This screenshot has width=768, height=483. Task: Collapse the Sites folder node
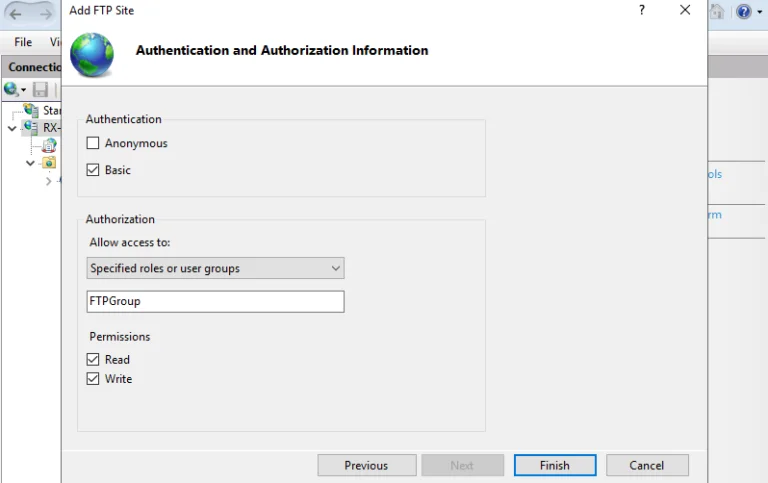pos(30,163)
